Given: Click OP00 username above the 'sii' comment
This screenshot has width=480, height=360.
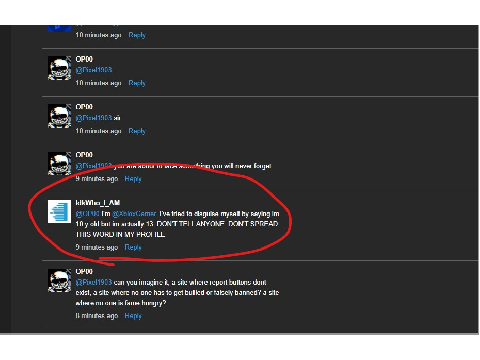Looking at the screenshot, I should pos(84,107).
